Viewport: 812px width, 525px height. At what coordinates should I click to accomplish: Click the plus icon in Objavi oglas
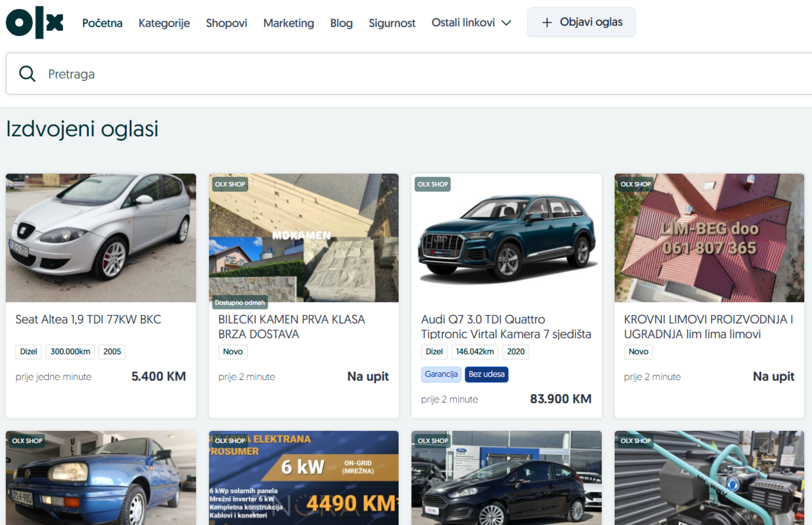(x=547, y=23)
